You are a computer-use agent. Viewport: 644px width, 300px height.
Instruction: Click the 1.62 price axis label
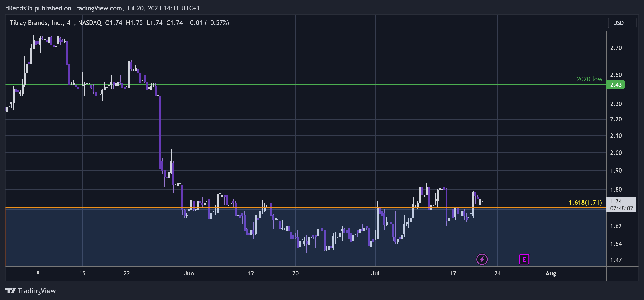pyautogui.click(x=616, y=226)
